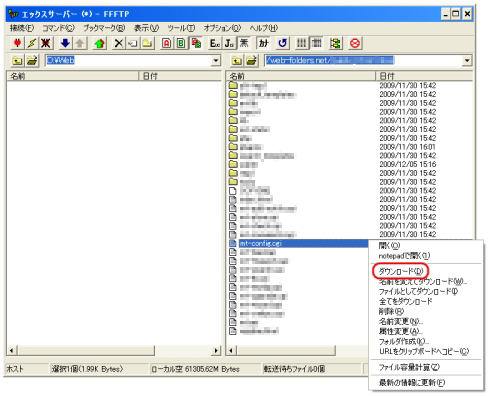Click in the remote path web-folders.net field
Screen dimensions: 500x396
tap(363, 60)
